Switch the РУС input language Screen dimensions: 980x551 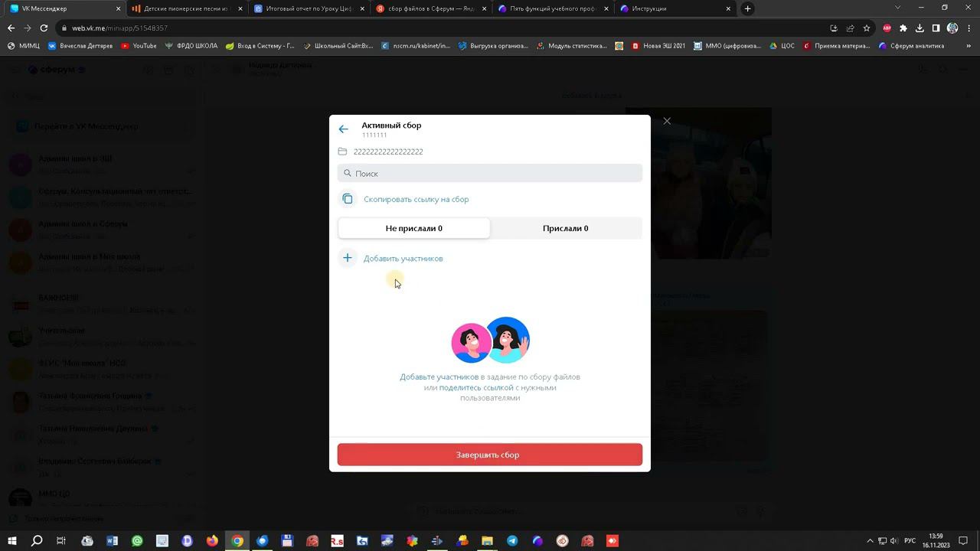point(910,541)
